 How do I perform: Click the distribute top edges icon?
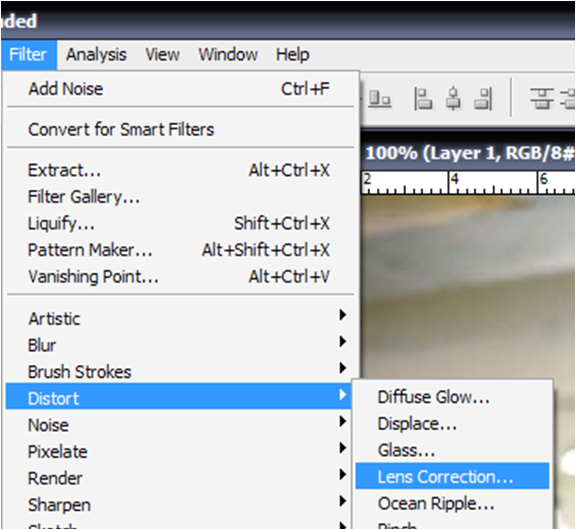click(541, 98)
